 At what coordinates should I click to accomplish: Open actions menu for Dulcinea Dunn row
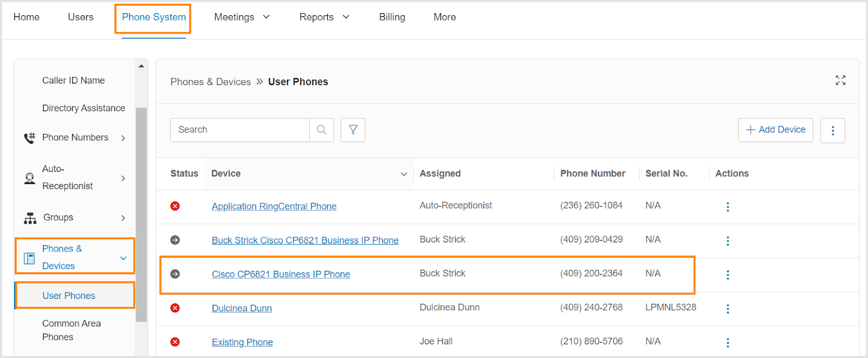coord(727,309)
